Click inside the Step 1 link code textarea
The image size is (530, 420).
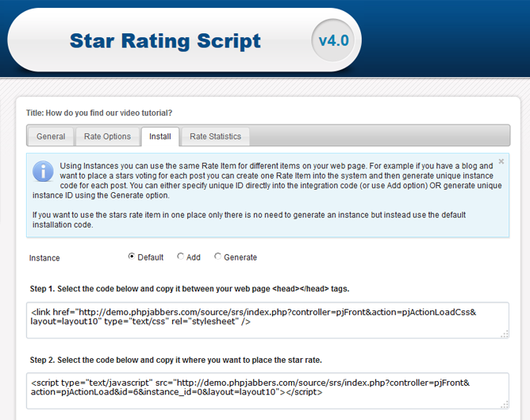pos(267,320)
